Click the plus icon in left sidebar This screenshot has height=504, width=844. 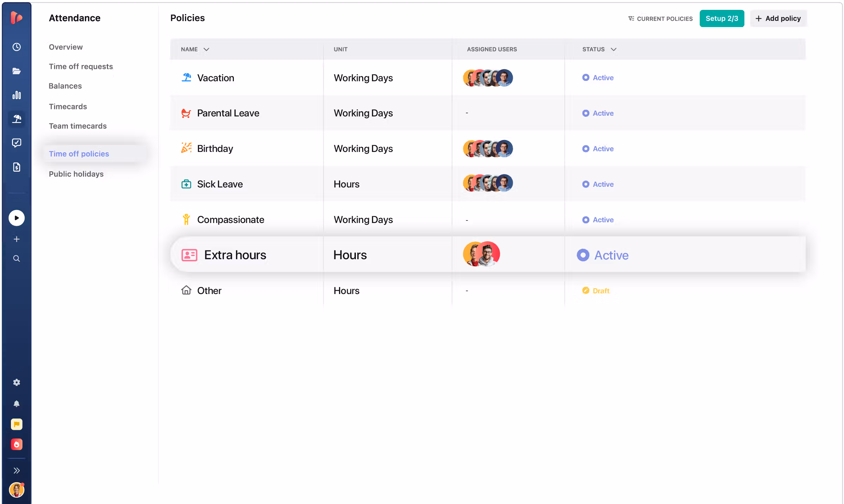point(17,239)
